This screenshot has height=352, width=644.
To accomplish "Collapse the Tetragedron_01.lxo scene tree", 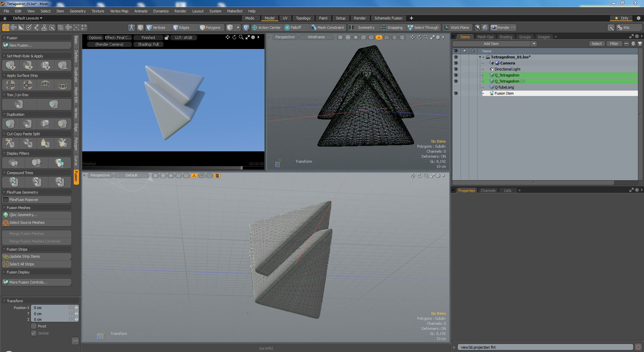I will (480, 57).
